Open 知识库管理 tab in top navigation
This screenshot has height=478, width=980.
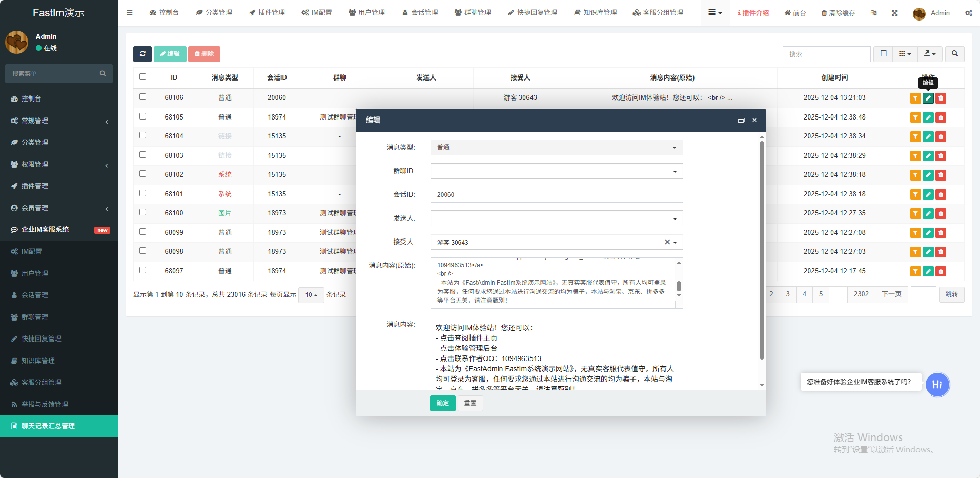(595, 13)
